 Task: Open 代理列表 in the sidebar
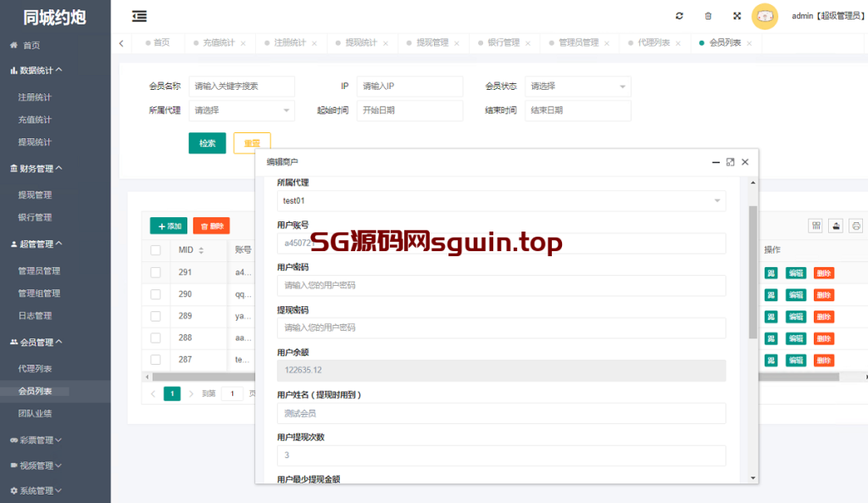pos(36,369)
